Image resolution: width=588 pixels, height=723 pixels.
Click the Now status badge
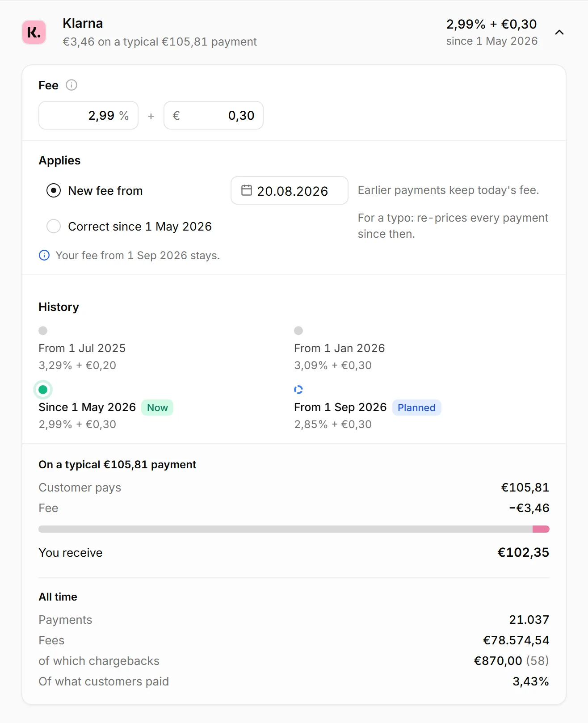tap(157, 408)
